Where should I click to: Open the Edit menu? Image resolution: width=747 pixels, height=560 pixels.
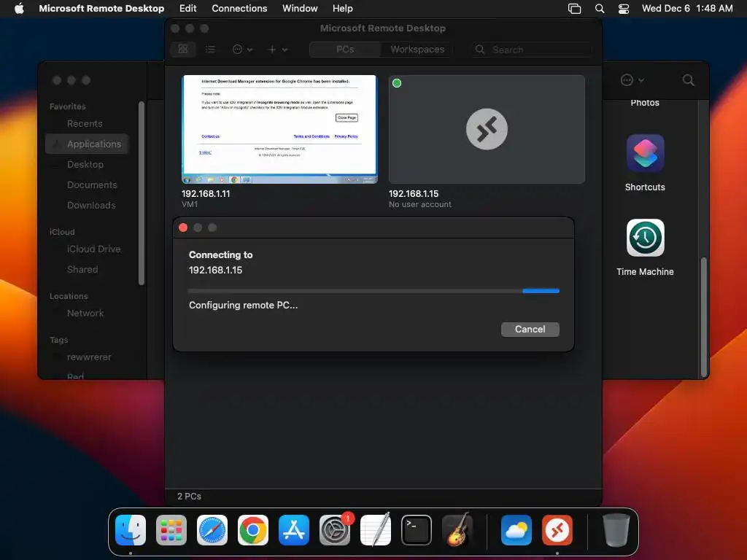[187, 8]
